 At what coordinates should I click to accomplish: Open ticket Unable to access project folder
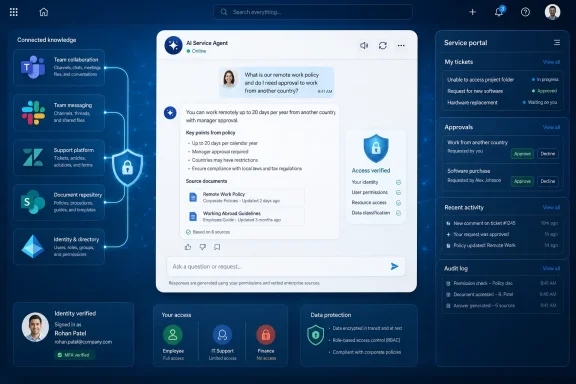503,80
